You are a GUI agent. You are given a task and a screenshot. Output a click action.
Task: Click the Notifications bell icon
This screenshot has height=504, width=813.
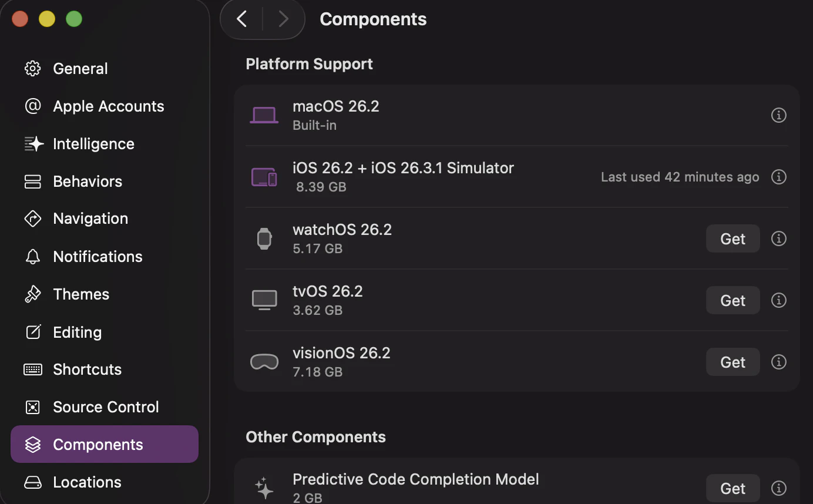click(x=33, y=257)
